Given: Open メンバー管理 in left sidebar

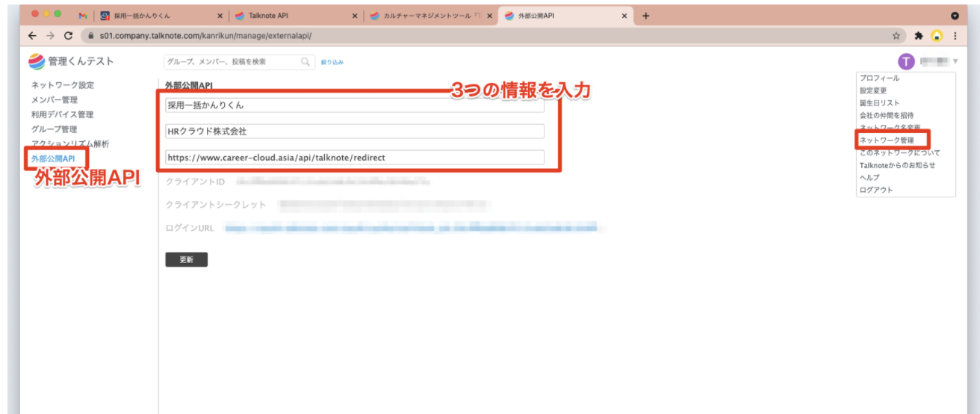Looking at the screenshot, I should point(55,100).
